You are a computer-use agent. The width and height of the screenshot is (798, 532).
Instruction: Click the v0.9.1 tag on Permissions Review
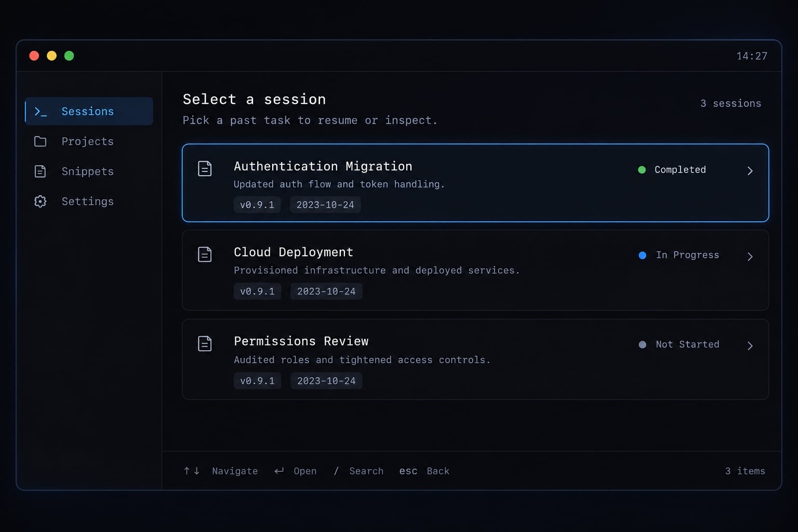pyautogui.click(x=257, y=381)
